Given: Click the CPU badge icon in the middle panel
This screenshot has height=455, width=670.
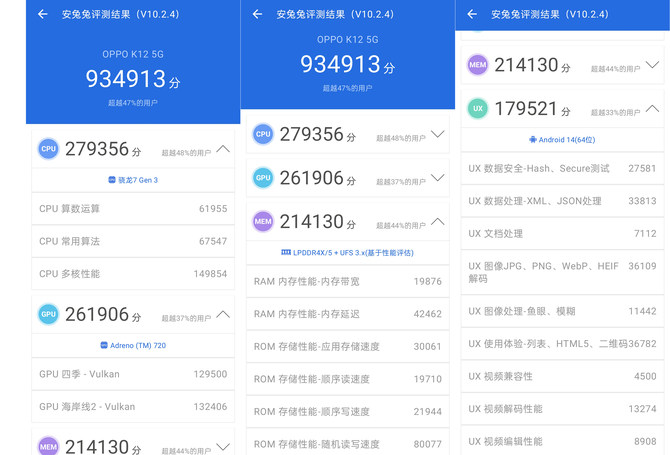Looking at the screenshot, I should coord(263,134).
